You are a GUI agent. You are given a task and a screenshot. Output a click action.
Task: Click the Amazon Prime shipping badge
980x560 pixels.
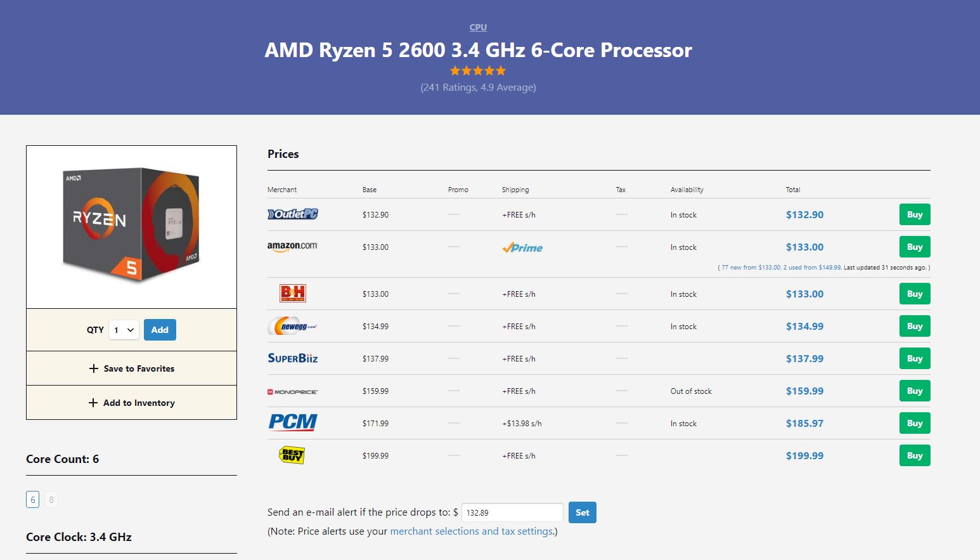pos(522,248)
